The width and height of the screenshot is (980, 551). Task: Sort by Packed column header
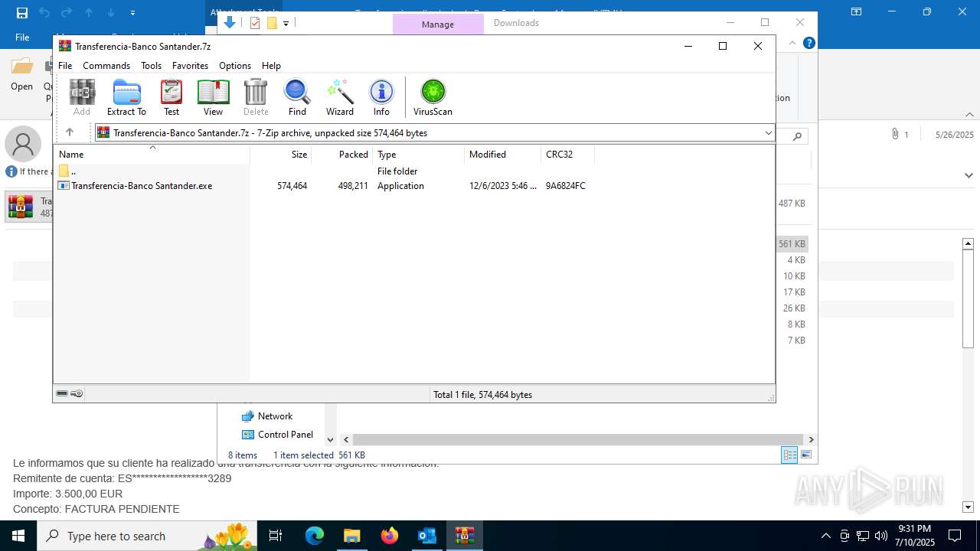click(341, 155)
